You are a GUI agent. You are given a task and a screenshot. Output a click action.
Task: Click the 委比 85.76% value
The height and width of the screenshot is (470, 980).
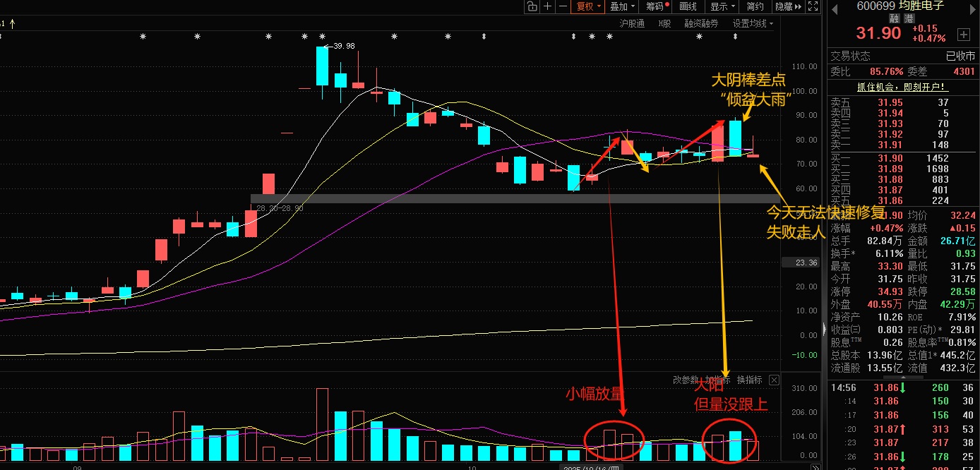coord(887,71)
